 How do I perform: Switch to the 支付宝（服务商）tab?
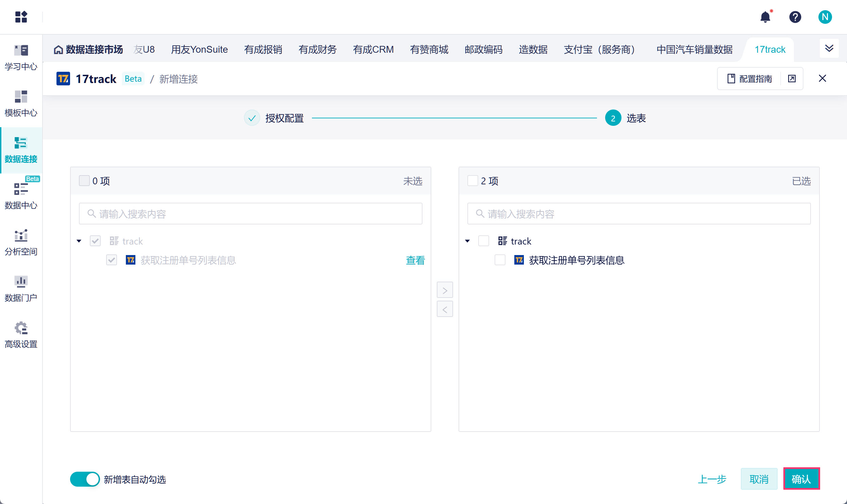click(x=602, y=50)
